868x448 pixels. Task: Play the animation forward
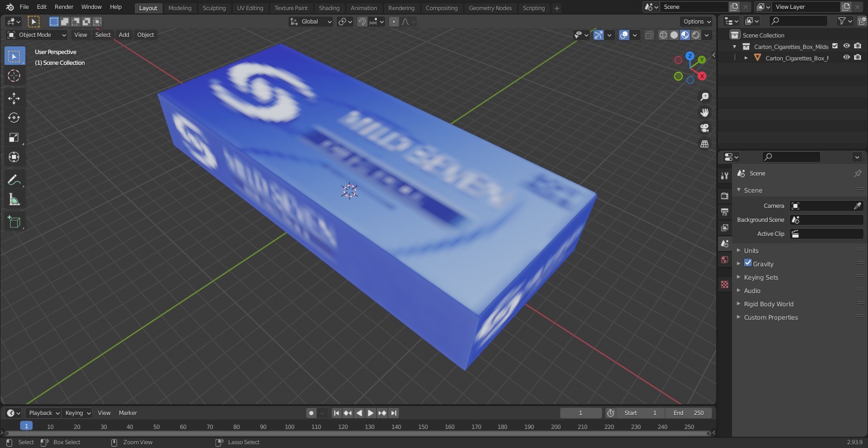(370, 413)
